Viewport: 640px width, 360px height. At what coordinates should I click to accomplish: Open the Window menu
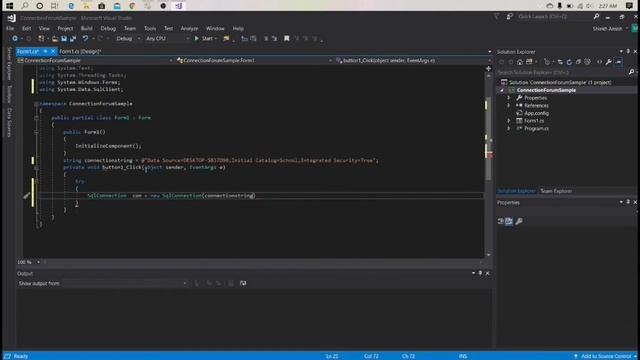point(215,29)
